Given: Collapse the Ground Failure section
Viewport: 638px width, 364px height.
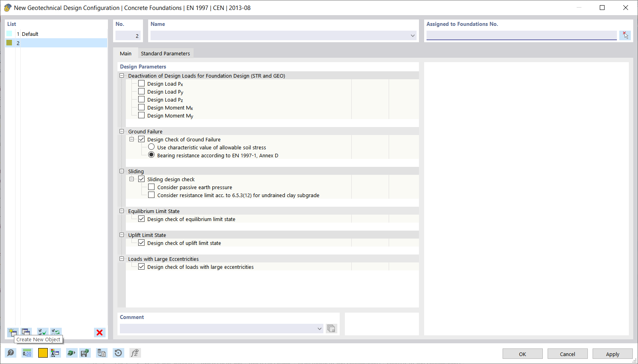Looking at the screenshot, I should (122, 131).
